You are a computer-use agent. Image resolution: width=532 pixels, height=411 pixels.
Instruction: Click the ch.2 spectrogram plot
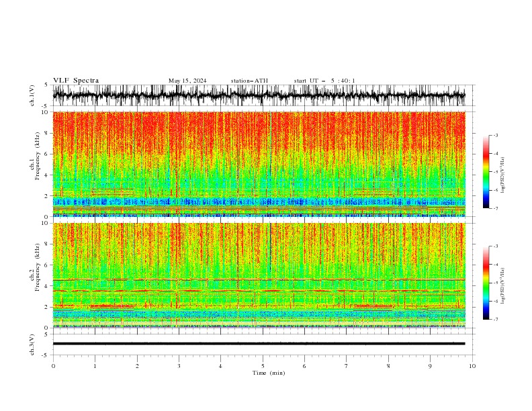pyautogui.click(x=259, y=275)
